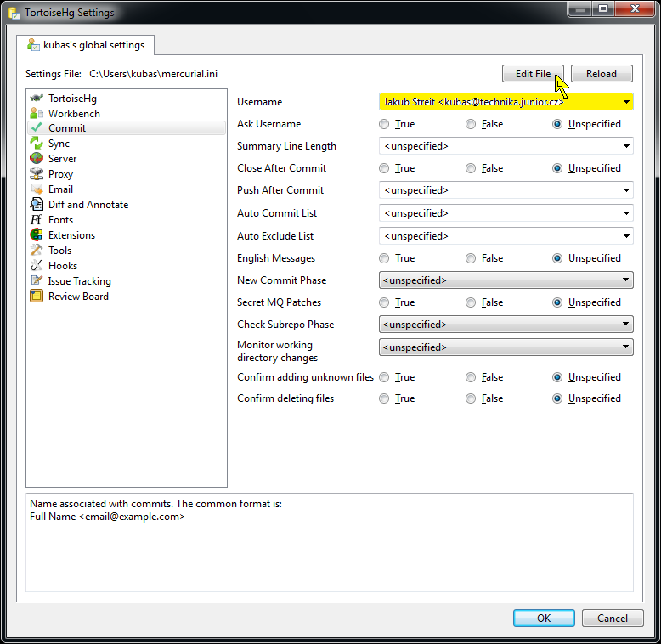Viewport: 661px width, 644px height.
Task: Open the Sync settings section
Action: click(127, 144)
